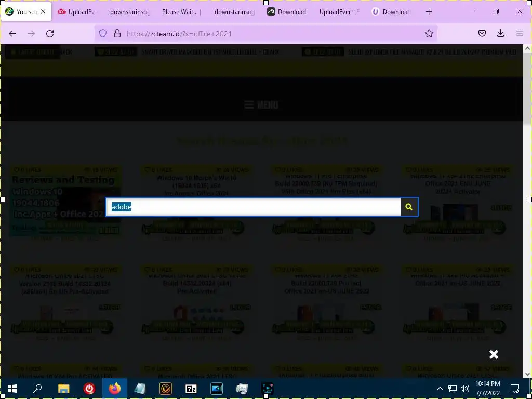Open the 10:14 PM clock and calendar
The height and width of the screenshot is (399, 532).
(x=488, y=389)
